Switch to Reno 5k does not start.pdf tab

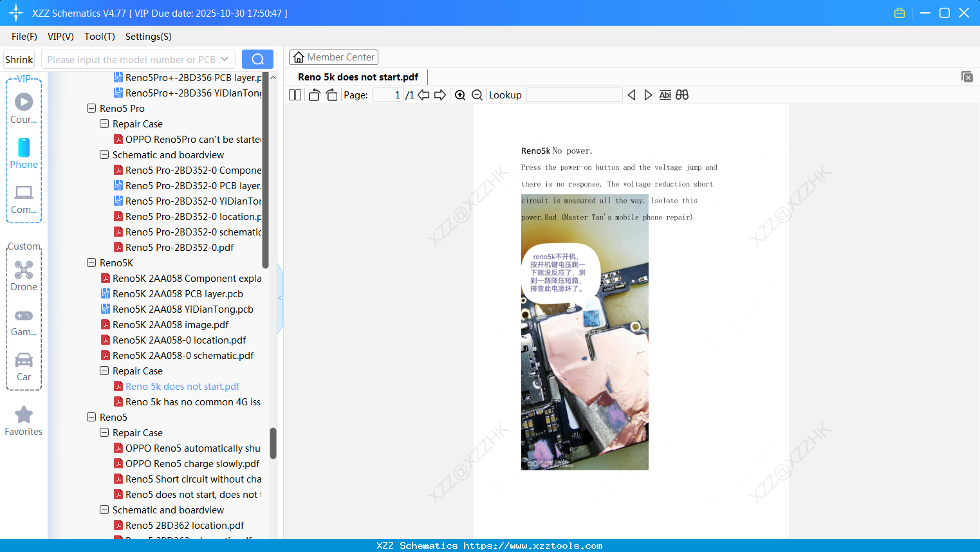coord(358,77)
